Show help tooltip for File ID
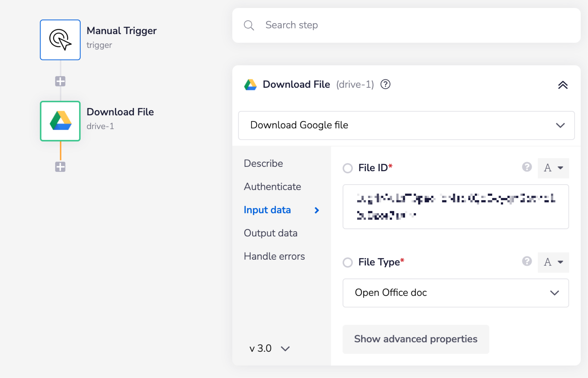 coord(527,167)
